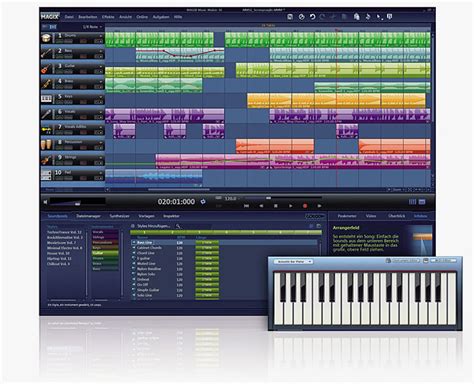474x384 pixels.
Task: Open FX on the Pad track
Action: 98,179
